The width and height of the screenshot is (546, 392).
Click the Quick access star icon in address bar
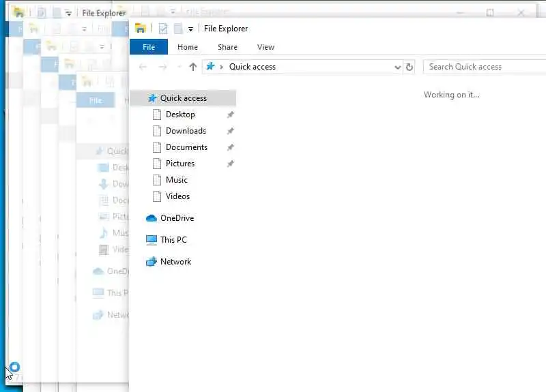210,66
